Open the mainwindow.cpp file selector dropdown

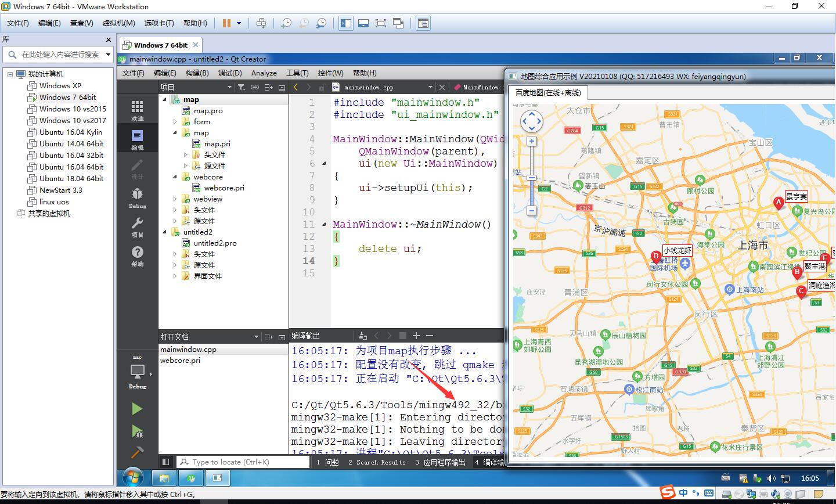[430, 87]
